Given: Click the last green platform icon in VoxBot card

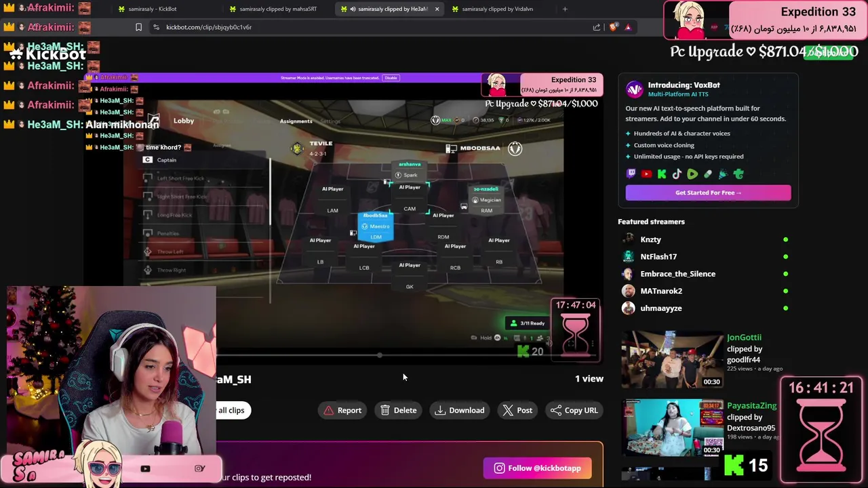Looking at the screenshot, I should (x=738, y=174).
